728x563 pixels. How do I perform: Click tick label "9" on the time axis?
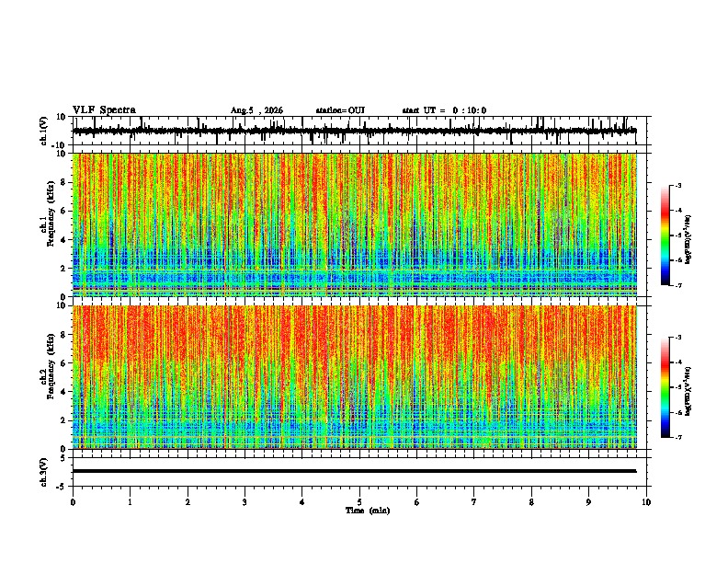click(x=588, y=502)
